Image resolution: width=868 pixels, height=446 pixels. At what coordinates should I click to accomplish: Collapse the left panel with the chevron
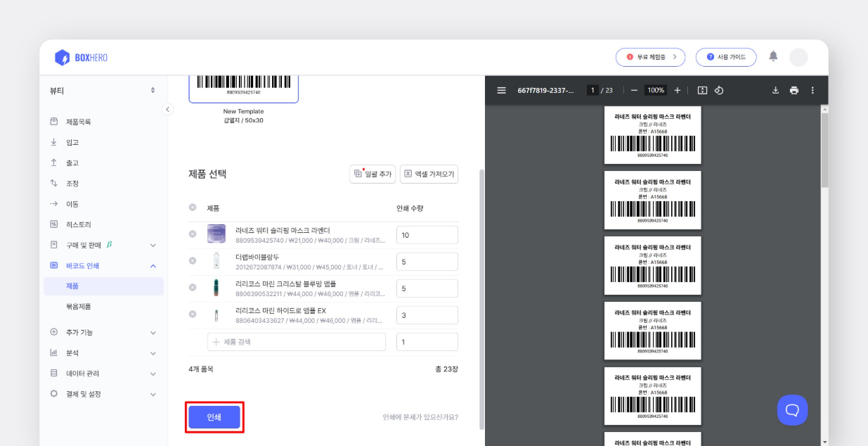167,109
